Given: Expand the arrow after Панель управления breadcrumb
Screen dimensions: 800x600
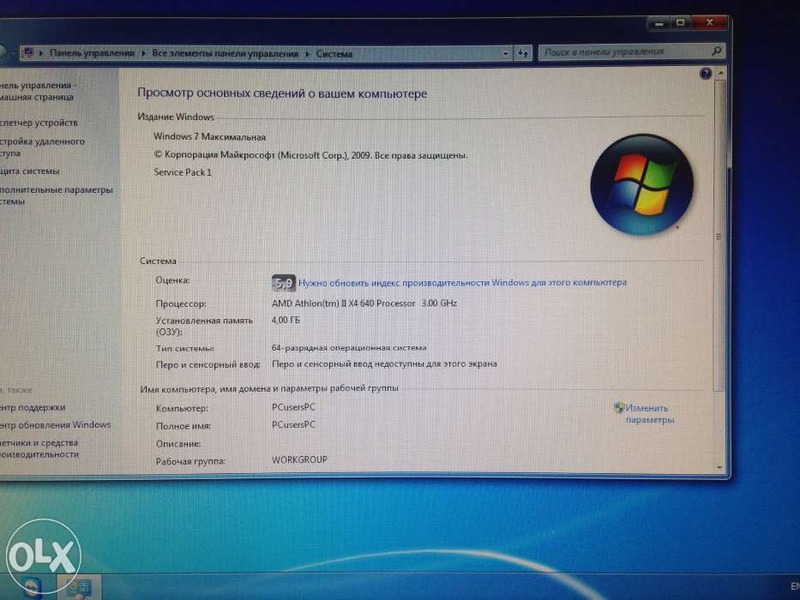Looking at the screenshot, I should coord(145,54).
